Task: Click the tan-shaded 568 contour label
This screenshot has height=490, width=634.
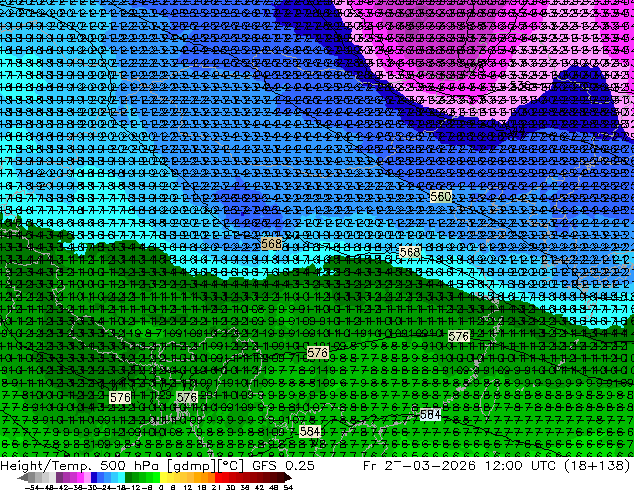Action: click(271, 244)
